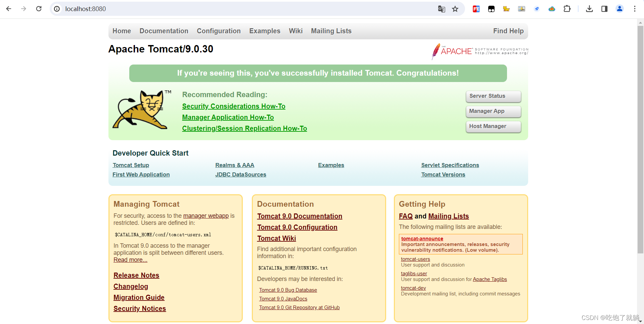Open the Tomcat Wiki link
This screenshot has height=324, width=644.
(276, 238)
